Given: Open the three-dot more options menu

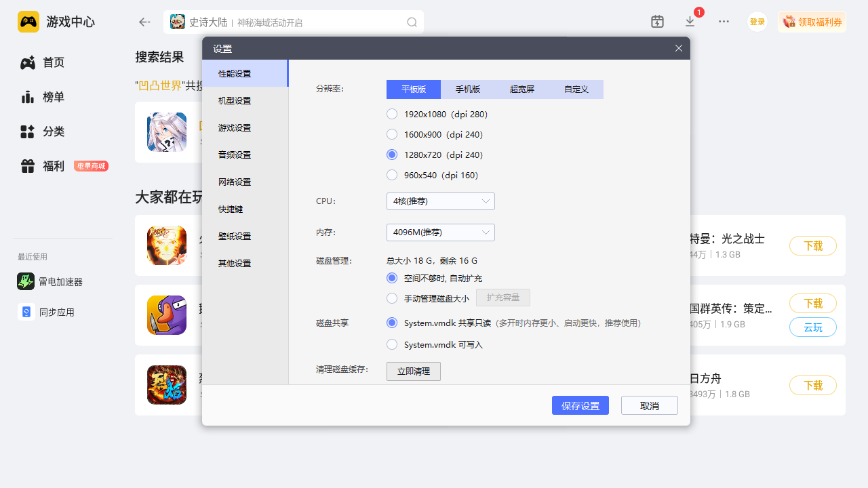Looking at the screenshot, I should click(x=724, y=22).
